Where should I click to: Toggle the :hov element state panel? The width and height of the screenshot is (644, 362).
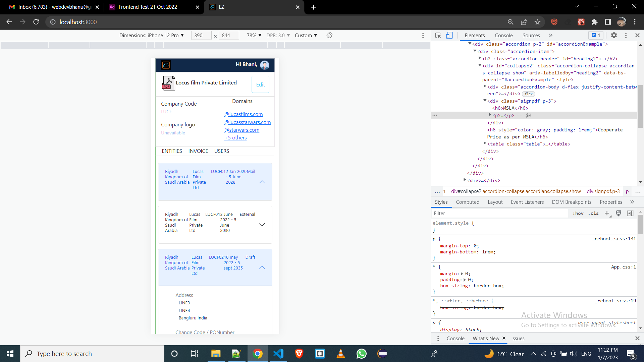click(x=578, y=213)
